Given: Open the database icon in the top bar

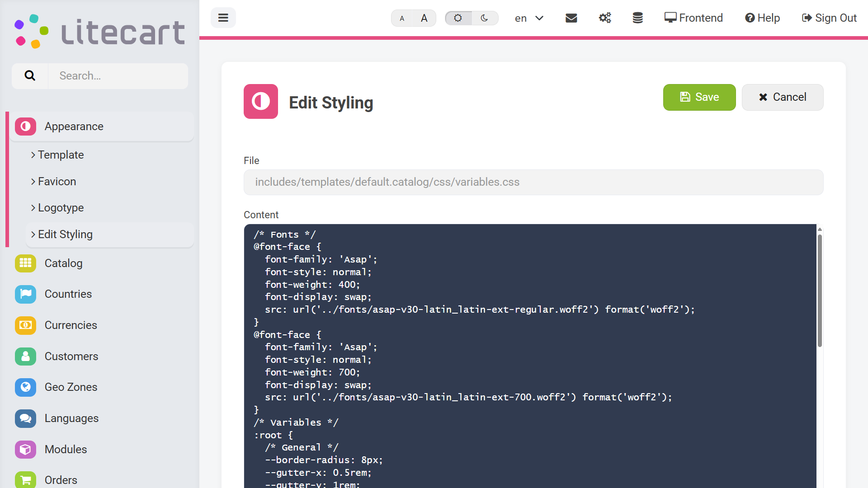Looking at the screenshot, I should (x=637, y=18).
